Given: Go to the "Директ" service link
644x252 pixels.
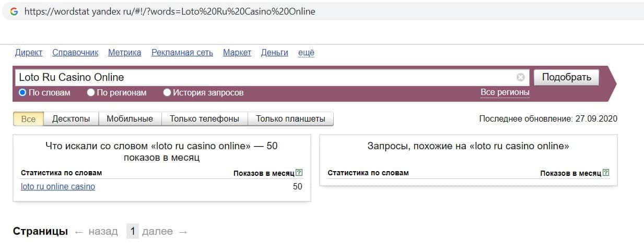Looking at the screenshot, I should pyautogui.click(x=29, y=53).
